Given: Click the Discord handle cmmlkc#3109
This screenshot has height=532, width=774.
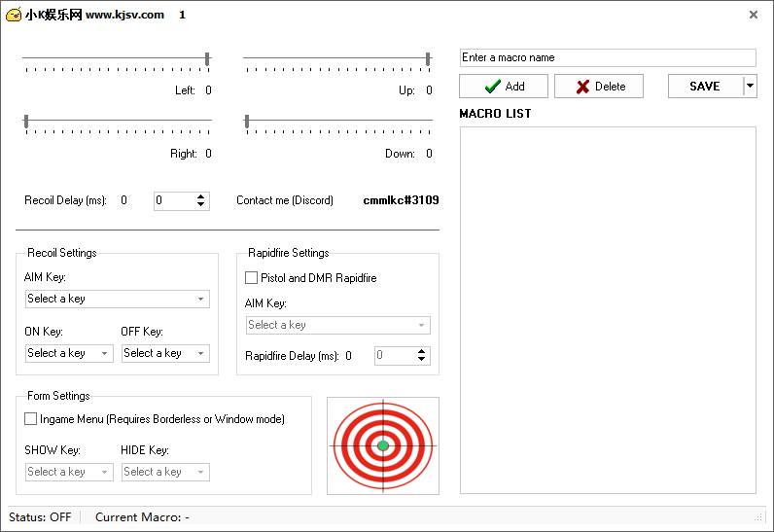Looking at the screenshot, I should [x=401, y=200].
